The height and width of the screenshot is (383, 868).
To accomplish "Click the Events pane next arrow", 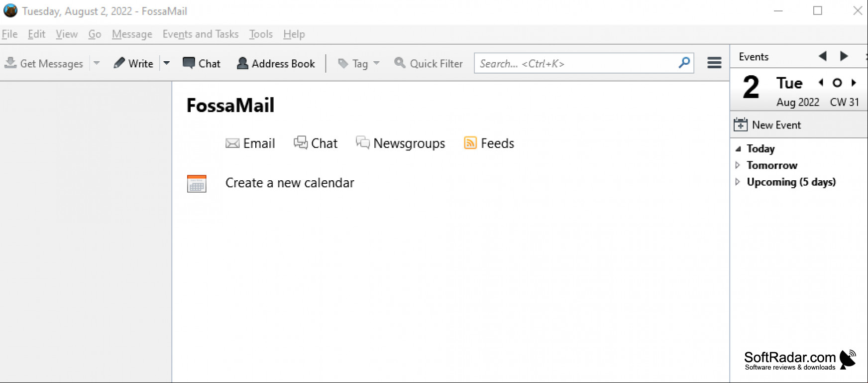I will pos(844,56).
